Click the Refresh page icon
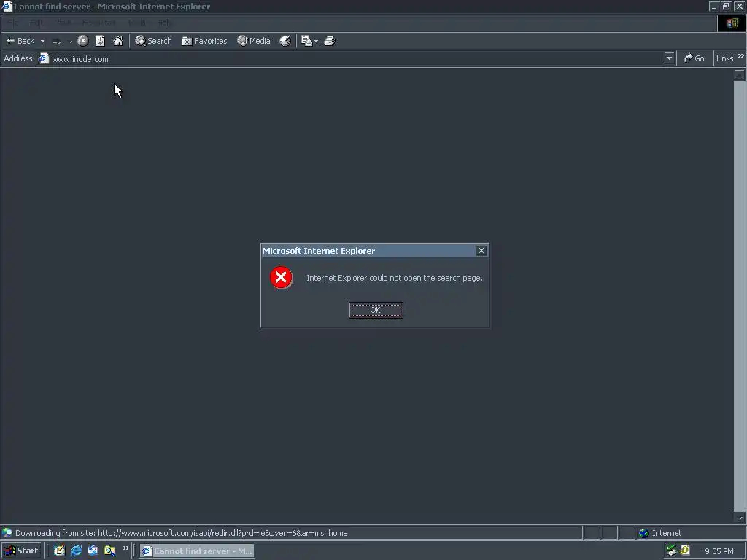Viewport: 747px width, 560px height. (x=100, y=41)
